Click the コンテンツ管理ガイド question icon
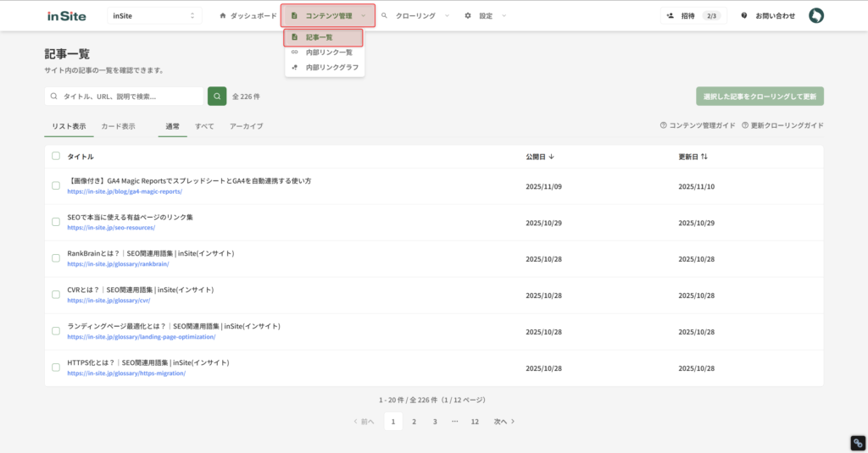Viewport: 868px width, 453px height. click(x=663, y=125)
